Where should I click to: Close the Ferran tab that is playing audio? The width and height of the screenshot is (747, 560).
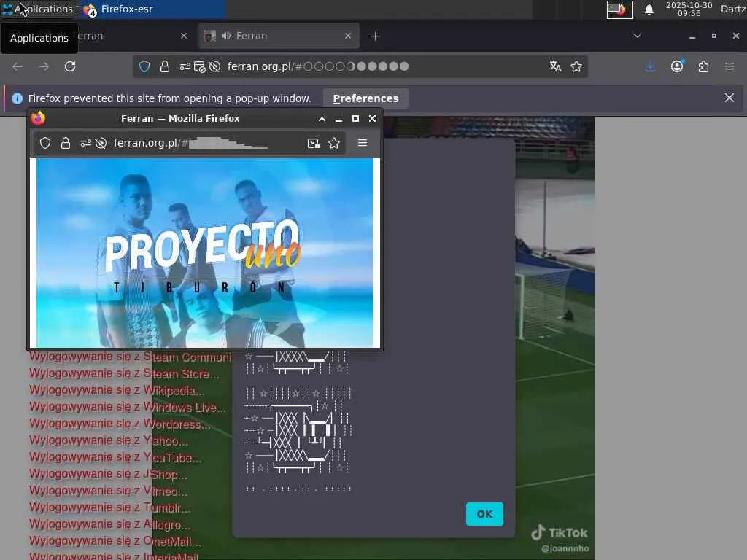pyautogui.click(x=348, y=36)
